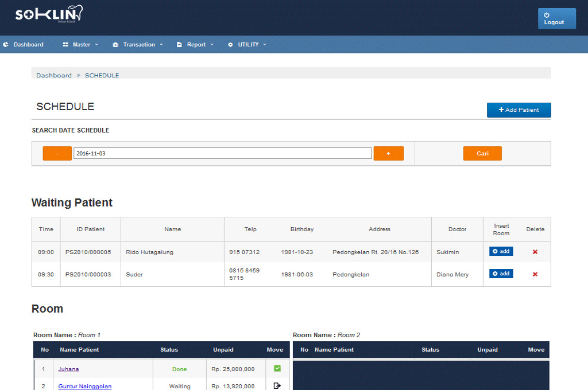Viewport: 588px width, 390px height.
Task: Click the Cari search button
Action: point(482,154)
